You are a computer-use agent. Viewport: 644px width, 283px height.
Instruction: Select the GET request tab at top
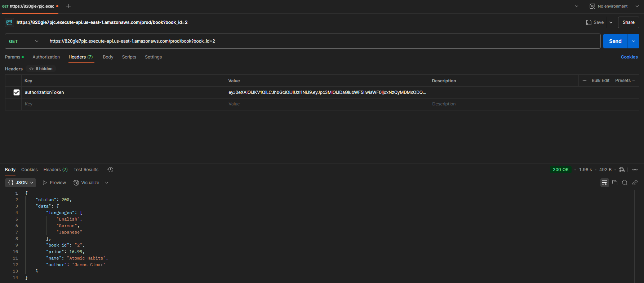click(30, 6)
